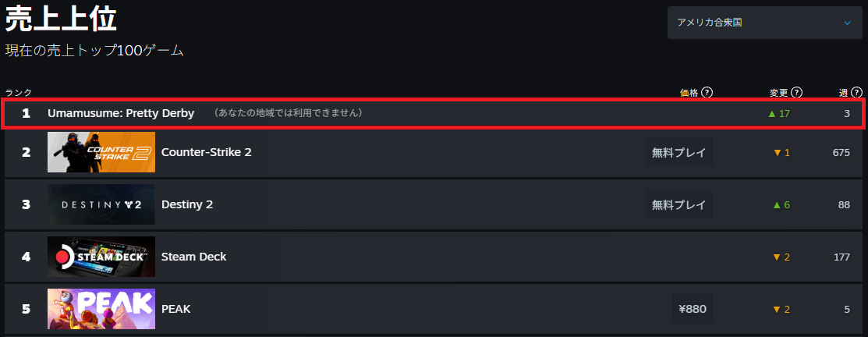The height and width of the screenshot is (337, 868).
Task: Click the green up arrow showing 6
Action: click(776, 205)
